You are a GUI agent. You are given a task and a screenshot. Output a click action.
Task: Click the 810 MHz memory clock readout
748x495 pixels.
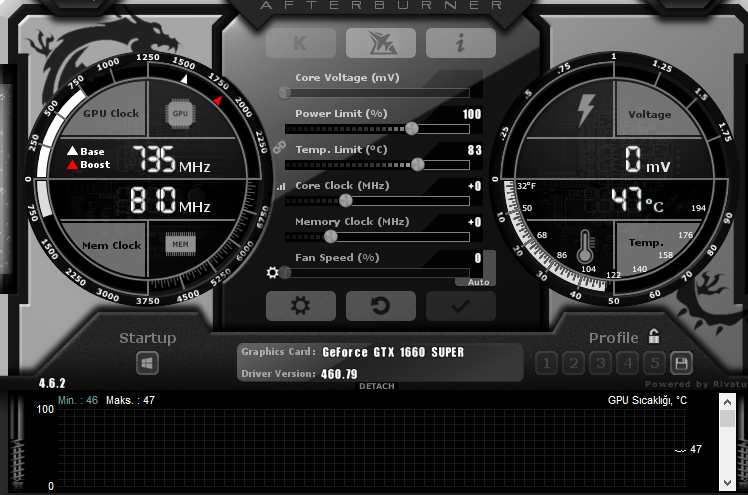pos(170,199)
